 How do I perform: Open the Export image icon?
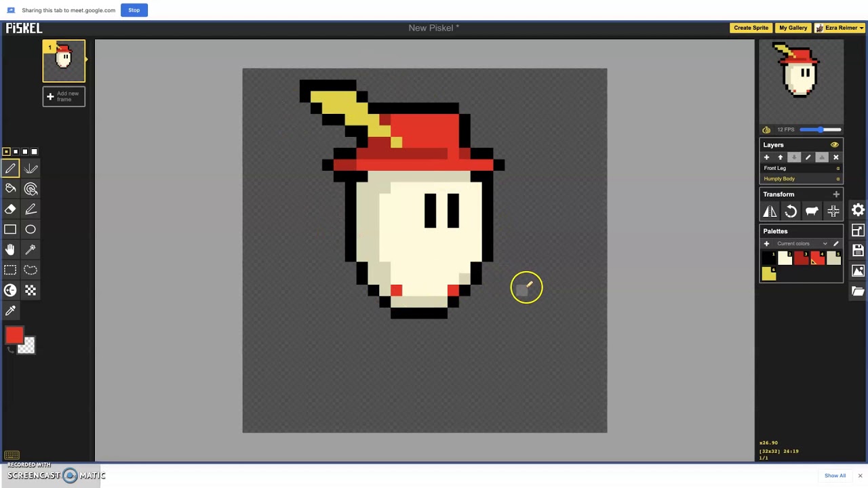[858, 271]
